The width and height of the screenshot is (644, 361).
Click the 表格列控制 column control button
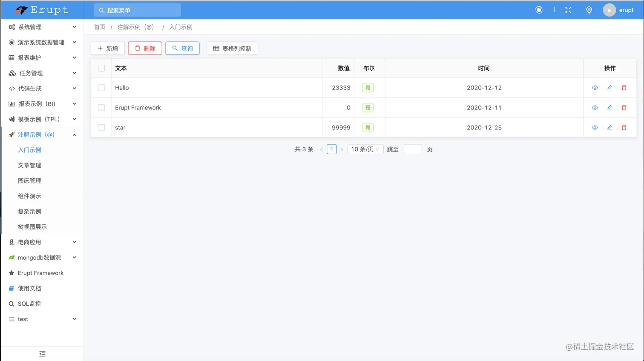pos(232,48)
